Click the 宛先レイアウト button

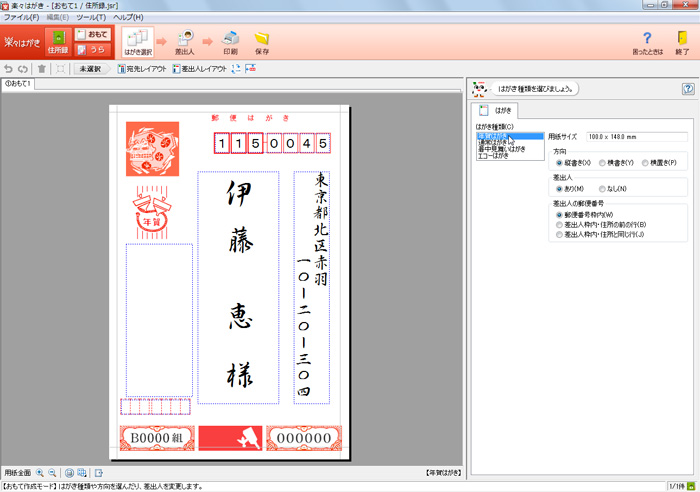(x=141, y=69)
